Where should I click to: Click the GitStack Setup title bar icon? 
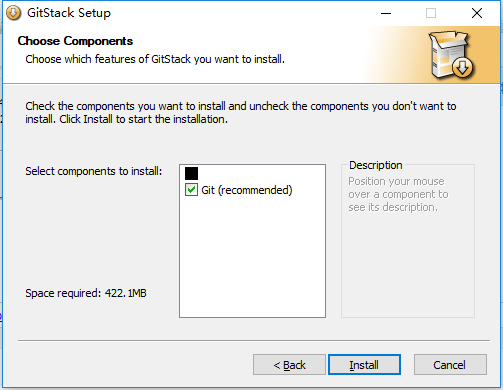13,13
